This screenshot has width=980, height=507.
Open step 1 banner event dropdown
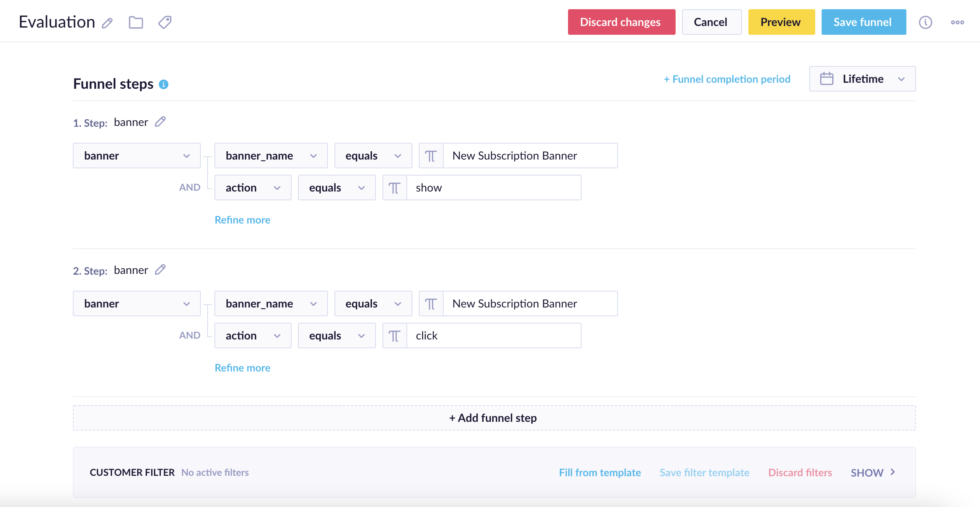click(x=136, y=156)
